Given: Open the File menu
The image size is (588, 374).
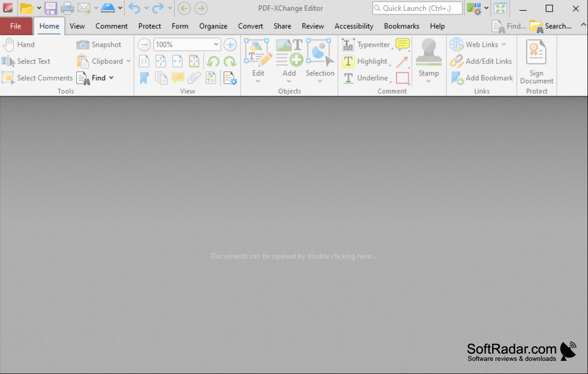Looking at the screenshot, I should [x=16, y=26].
